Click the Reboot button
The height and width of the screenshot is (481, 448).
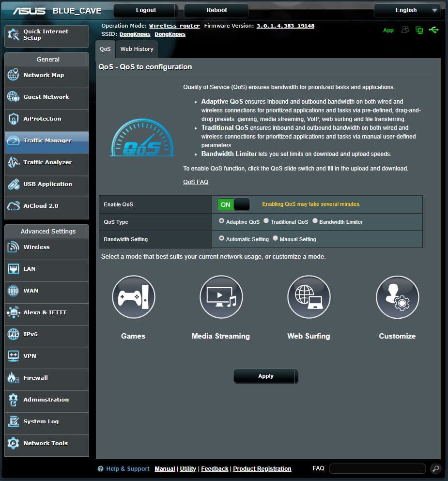(216, 10)
